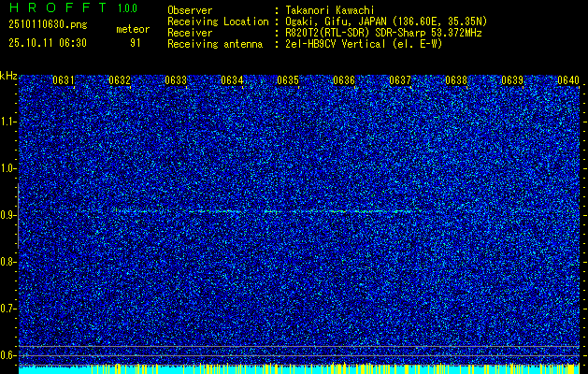This screenshot has width=588, height=374.
Task: Click the 0.6 kHz axis label
Action: (x=7, y=355)
